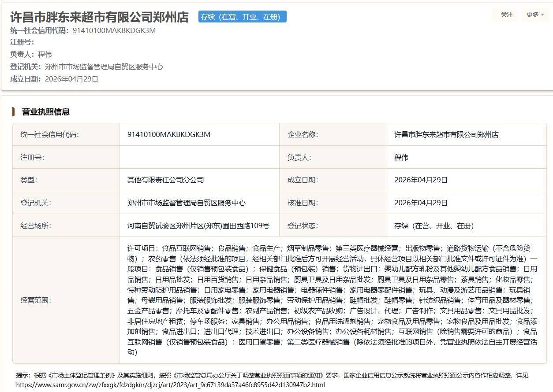The image size is (553, 392).
Task: Click the 成立日期 value in the table
Action: tap(421, 180)
